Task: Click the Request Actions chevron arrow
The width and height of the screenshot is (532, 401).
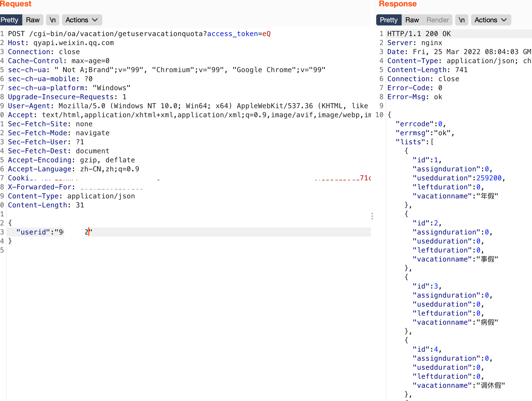Action: tap(95, 20)
